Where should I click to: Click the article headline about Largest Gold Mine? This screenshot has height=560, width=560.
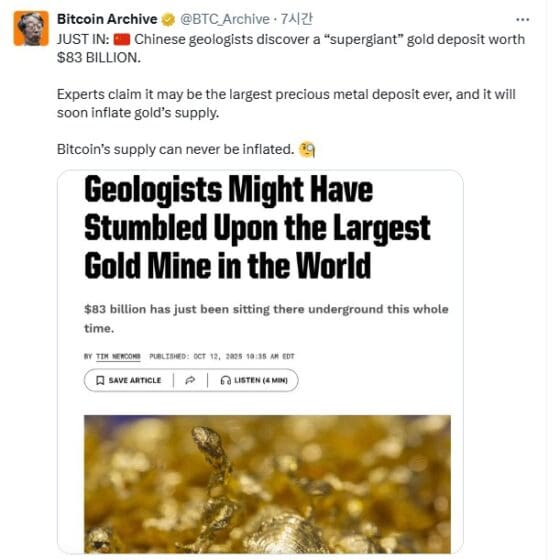[257, 227]
